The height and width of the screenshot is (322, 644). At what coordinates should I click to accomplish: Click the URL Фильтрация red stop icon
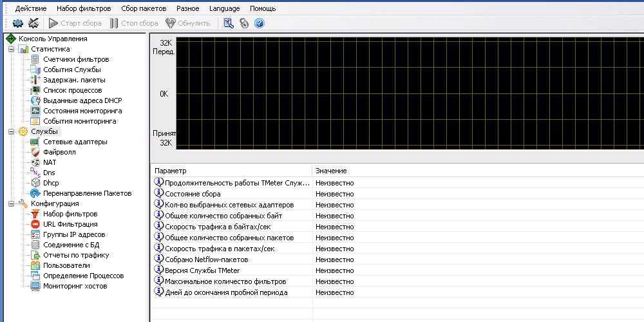(x=36, y=224)
